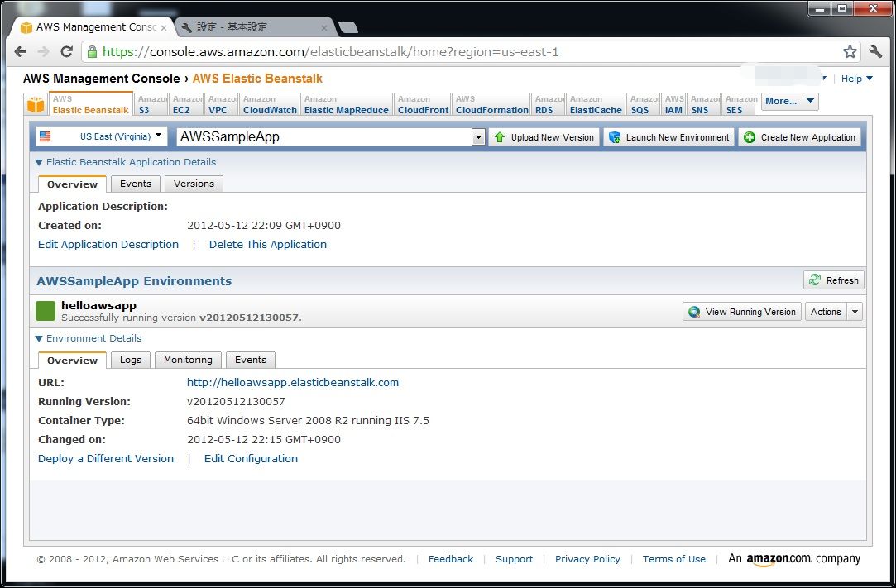896x588 pixels.
Task: Click View Running Version button
Action: coord(742,312)
